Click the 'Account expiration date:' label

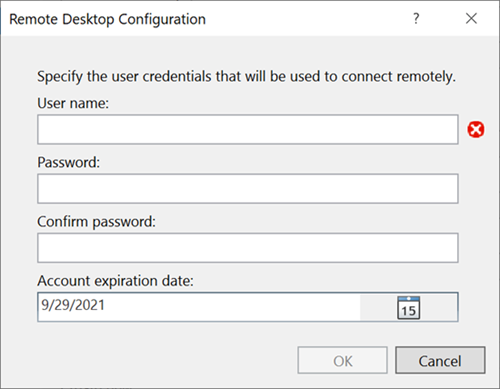115,281
